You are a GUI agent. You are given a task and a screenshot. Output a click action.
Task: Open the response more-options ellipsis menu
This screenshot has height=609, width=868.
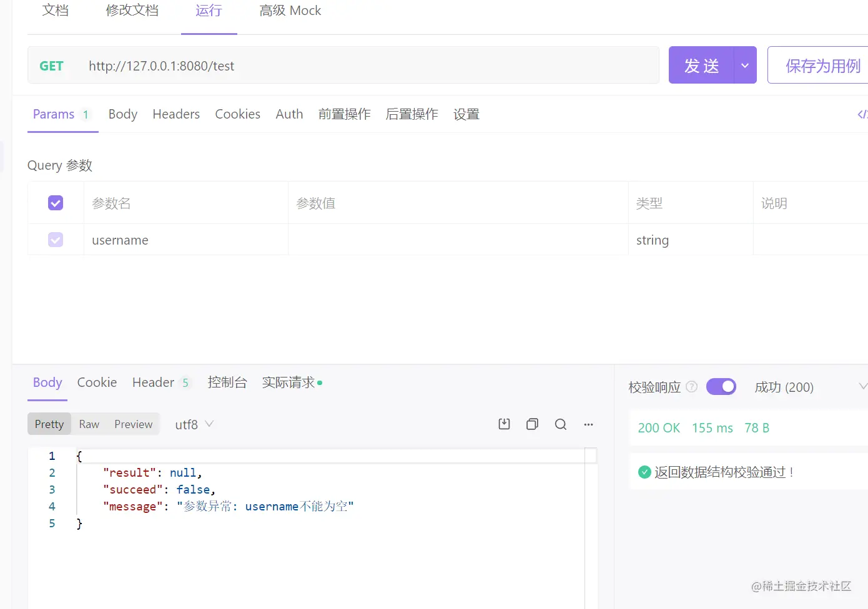pyautogui.click(x=588, y=424)
